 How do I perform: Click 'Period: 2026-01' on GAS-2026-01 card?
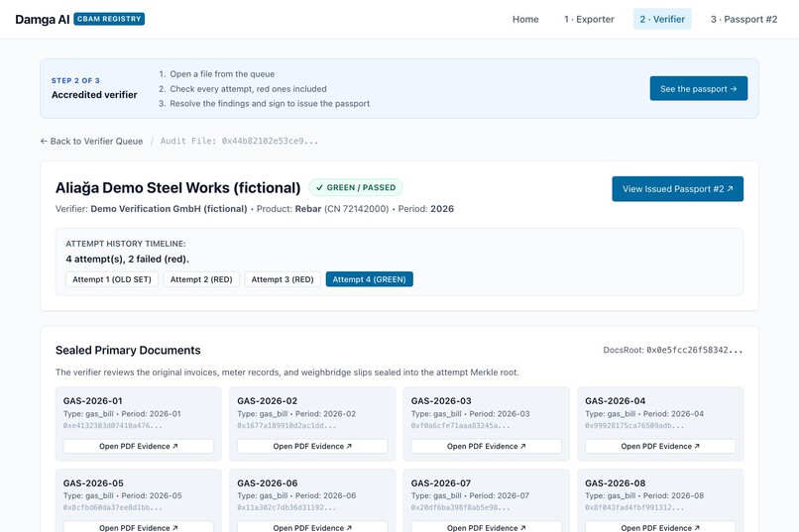tap(151, 414)
